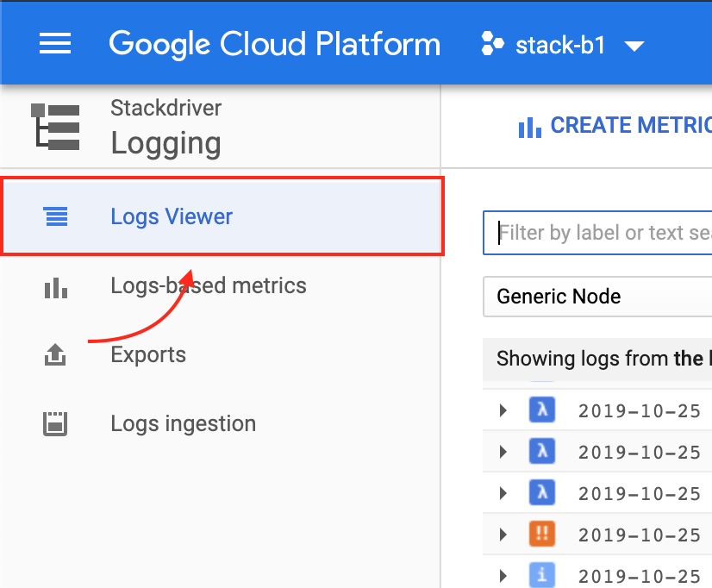Click the debug lambda icon on second log row

(542, 451)
